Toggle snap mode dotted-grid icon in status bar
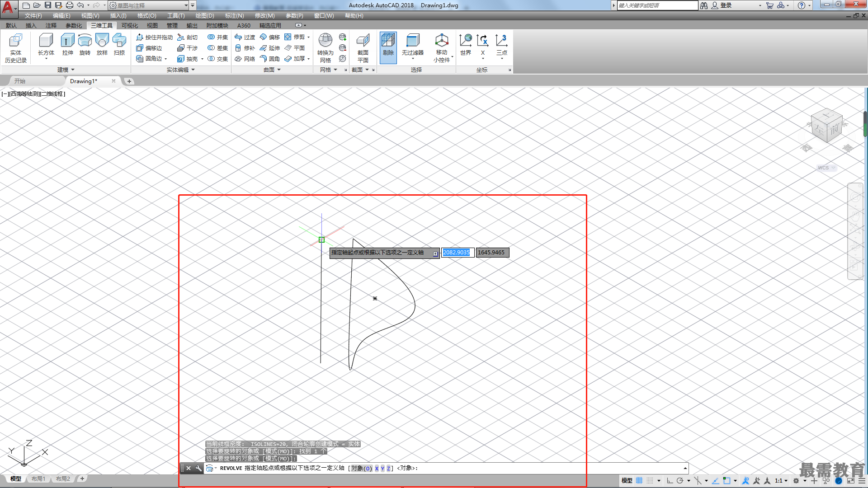Viewport: 868px width, 488px height. (650, 481)
